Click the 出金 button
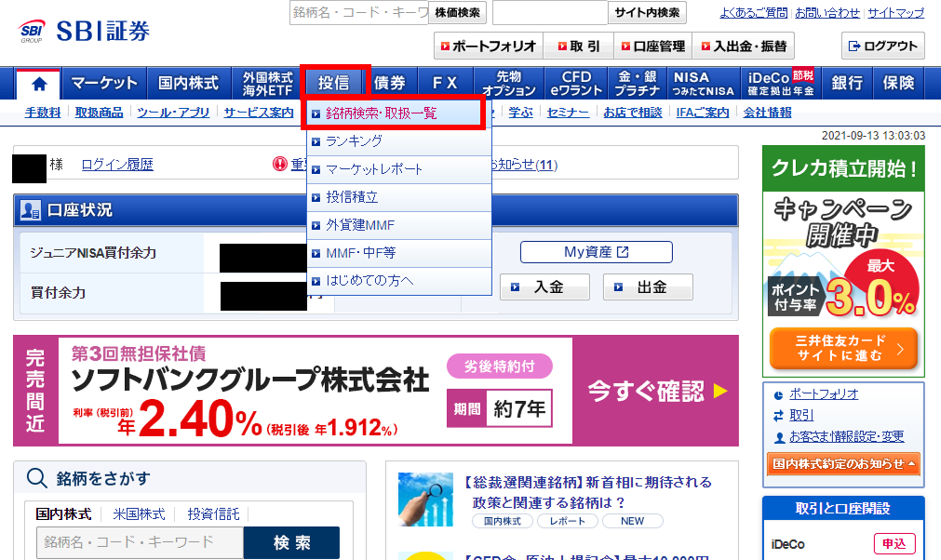The image size is (941, 560). 648,287
